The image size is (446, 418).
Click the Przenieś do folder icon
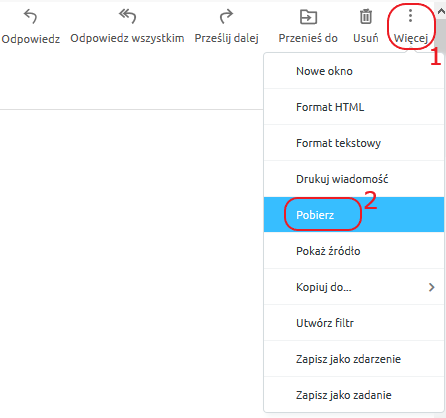tap(308, 17)
